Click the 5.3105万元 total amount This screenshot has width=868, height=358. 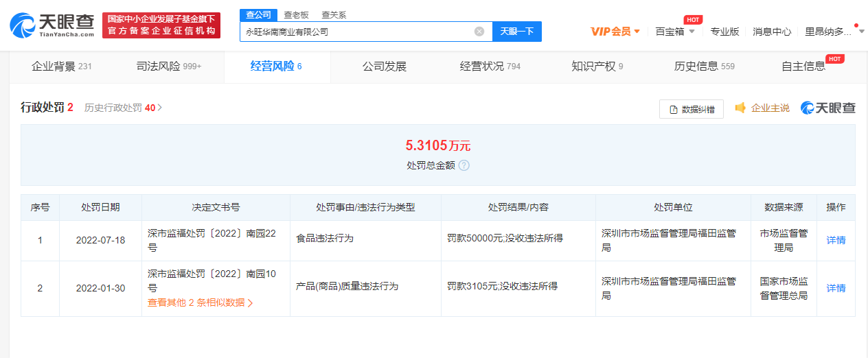click(437, 145)
